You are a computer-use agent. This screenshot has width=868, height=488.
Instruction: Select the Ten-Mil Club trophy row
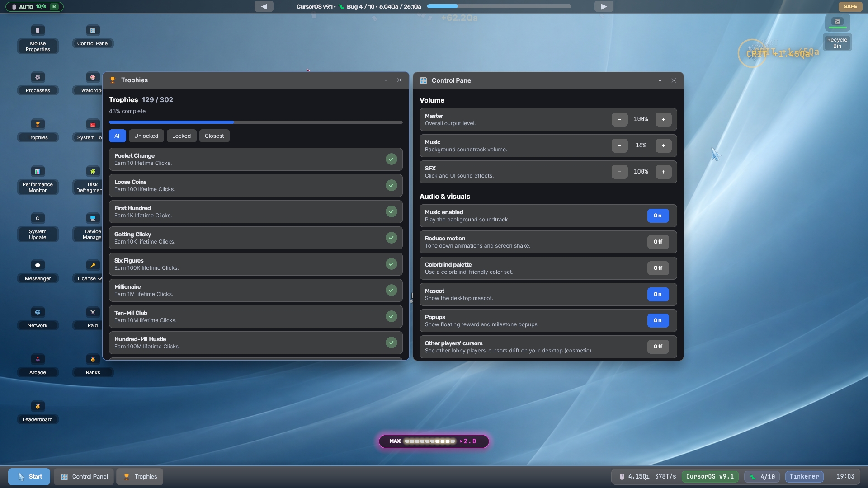click(x=255, y=316)
